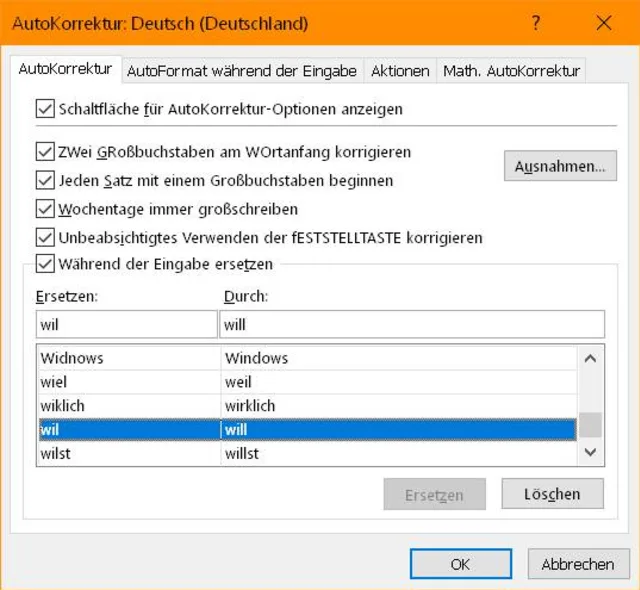Uncheck ZWei GRoßbuchstaben am WOrtanfang korrigieren
This screenshot has width=640, height=590.
45,153
